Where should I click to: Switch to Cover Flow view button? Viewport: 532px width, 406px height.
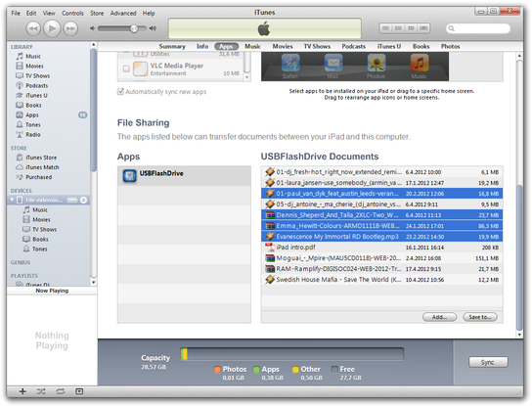[x=423, y=28]
